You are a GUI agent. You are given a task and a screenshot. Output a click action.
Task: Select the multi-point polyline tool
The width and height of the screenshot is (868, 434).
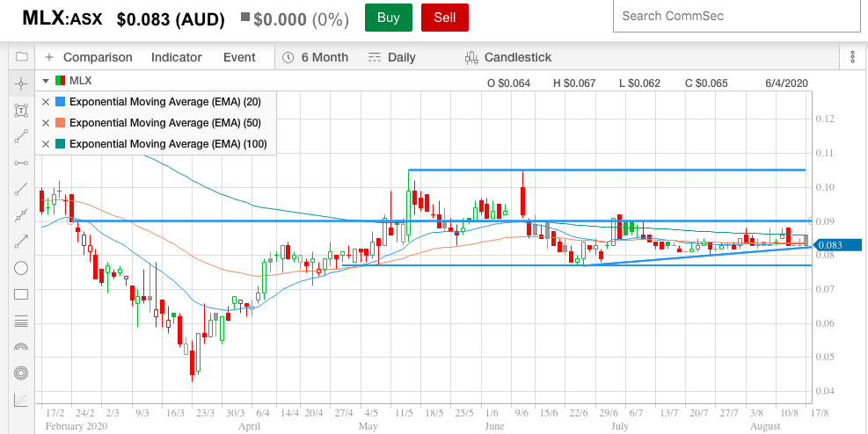pos(21,215)
